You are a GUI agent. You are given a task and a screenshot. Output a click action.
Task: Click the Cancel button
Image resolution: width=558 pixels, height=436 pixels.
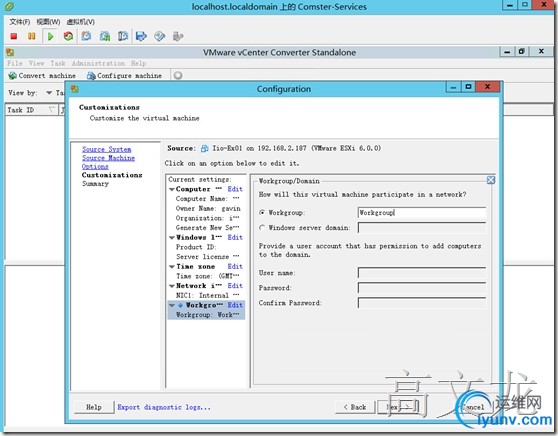pyautogui.click(x=474, y=407)
